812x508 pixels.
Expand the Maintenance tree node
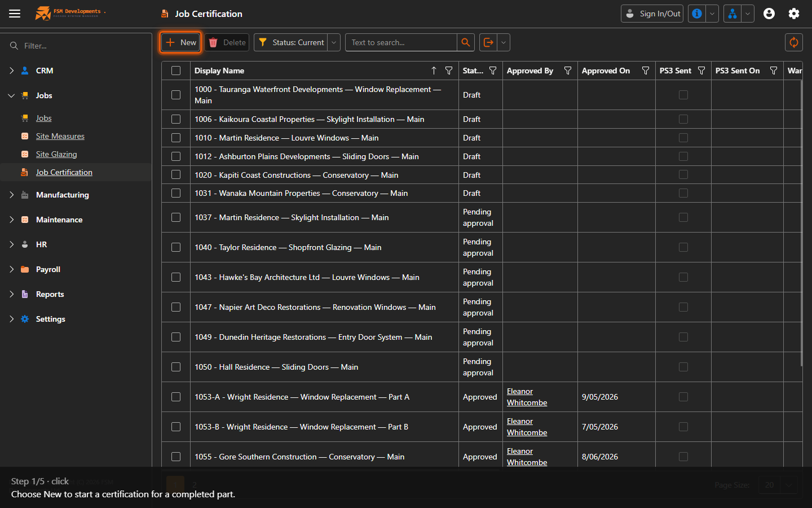11,220
